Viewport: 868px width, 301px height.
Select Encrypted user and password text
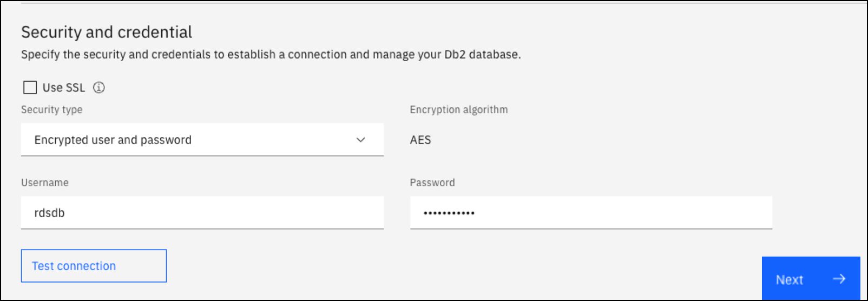click(113, 140)
